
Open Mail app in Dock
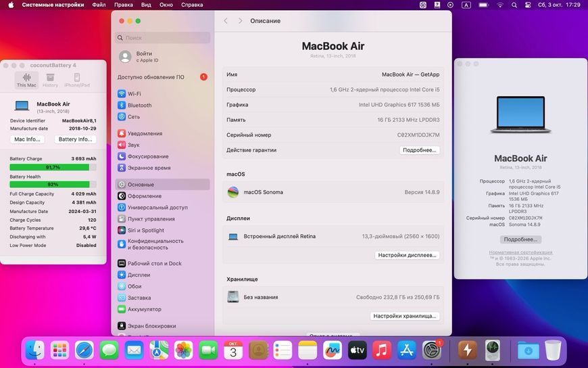click(x=134, y=350)
